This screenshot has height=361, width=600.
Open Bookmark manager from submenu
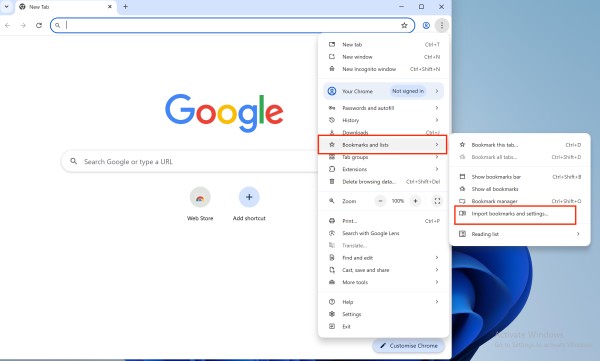pyautogui.click(x=520, y=201)
